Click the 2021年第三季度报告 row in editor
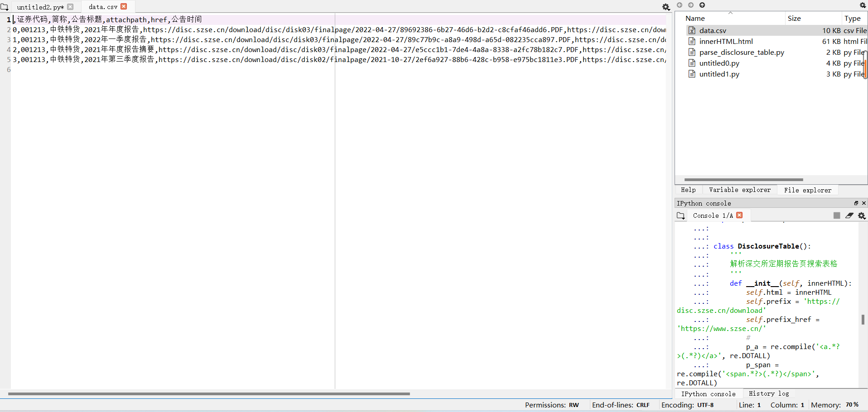 338,59
